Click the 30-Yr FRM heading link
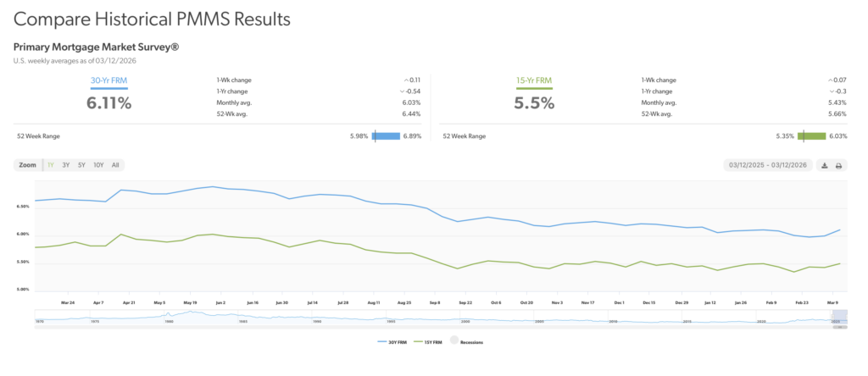This screenshot has width=868, height=376. tap(108, 80)
